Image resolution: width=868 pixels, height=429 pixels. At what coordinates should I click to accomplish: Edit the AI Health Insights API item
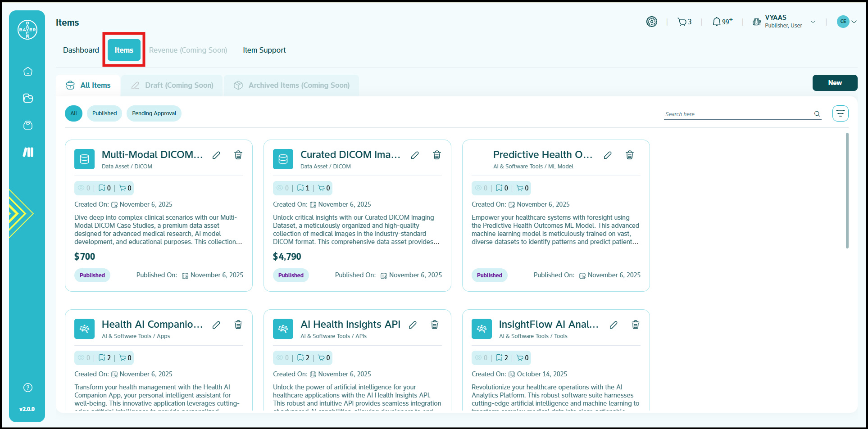click(x=413, y=325)
